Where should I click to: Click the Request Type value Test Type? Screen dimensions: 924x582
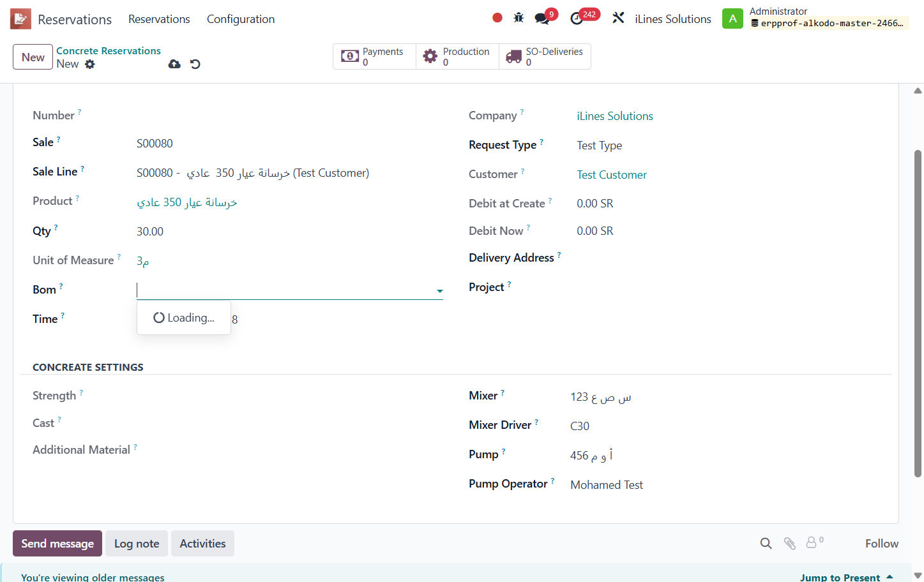click(599, 145)
